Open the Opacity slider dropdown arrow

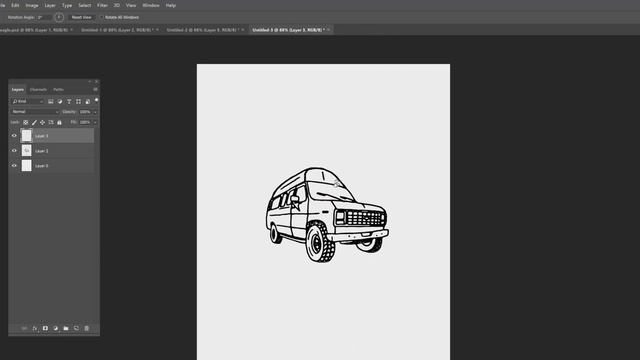pos(95,112)
